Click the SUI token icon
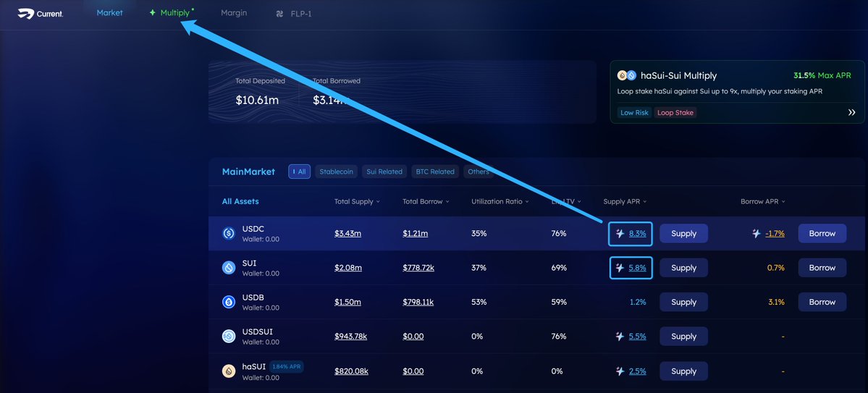868x393 pixels. [x=229, y=268]
